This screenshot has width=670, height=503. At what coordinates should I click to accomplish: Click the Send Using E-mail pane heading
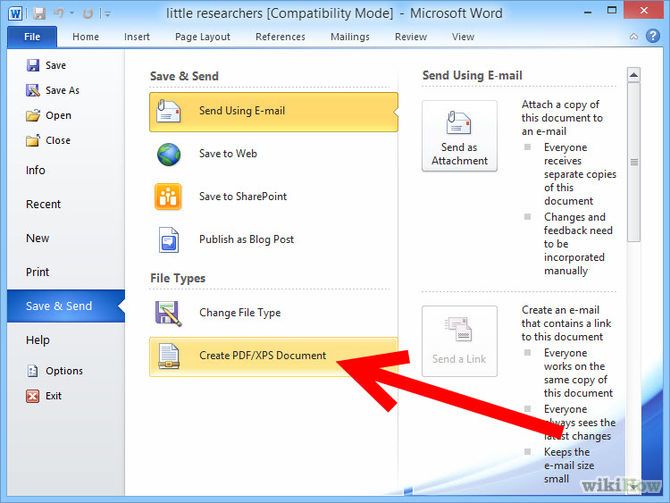coord(472,76)
